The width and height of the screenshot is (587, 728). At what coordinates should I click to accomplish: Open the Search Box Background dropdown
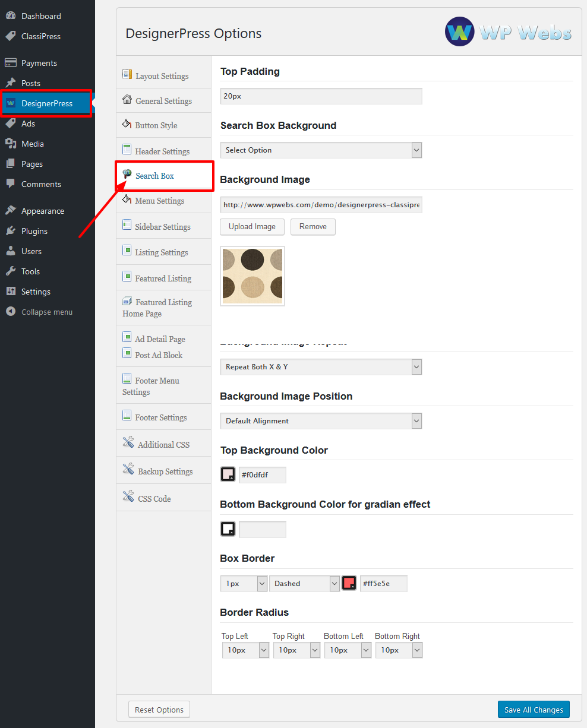click(x=321, y=150)
